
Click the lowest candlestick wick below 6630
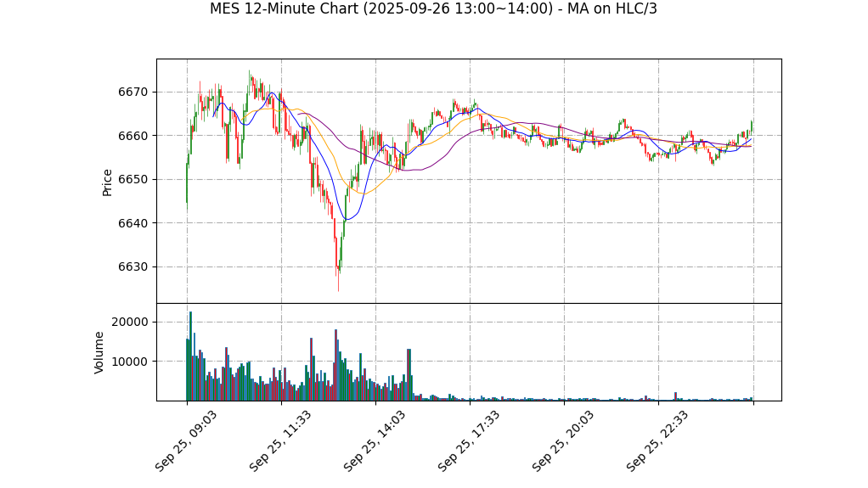pos(338,279)
